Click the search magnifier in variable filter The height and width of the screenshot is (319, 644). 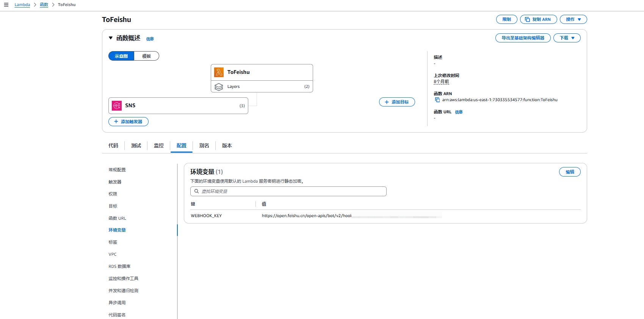coord(196,191)
